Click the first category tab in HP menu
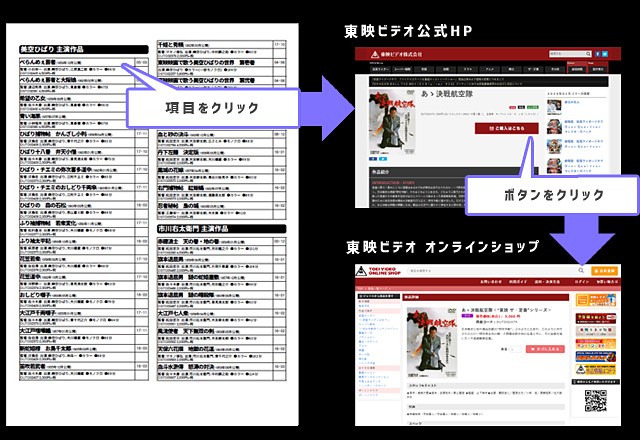Screen dimensions: 640x440 coord(380,69)
